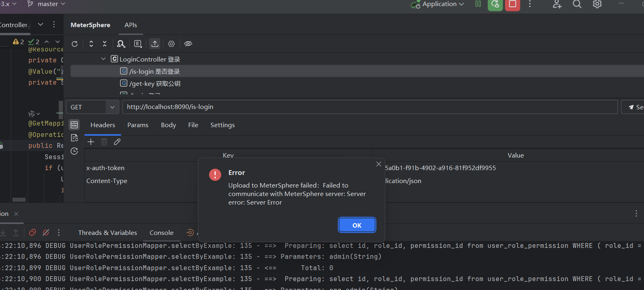Image resolution: width=644 pixels, height=290 pixels.
Task: Open MeterSphere plugin settings gear
Action: click(x=172, y=44)
